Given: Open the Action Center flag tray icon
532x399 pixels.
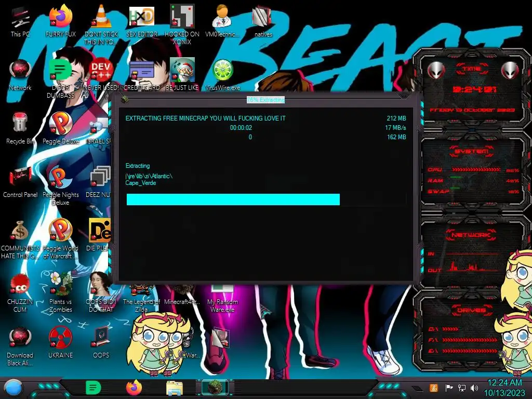Looking at the screenshot, I should [x=449, y=388].
